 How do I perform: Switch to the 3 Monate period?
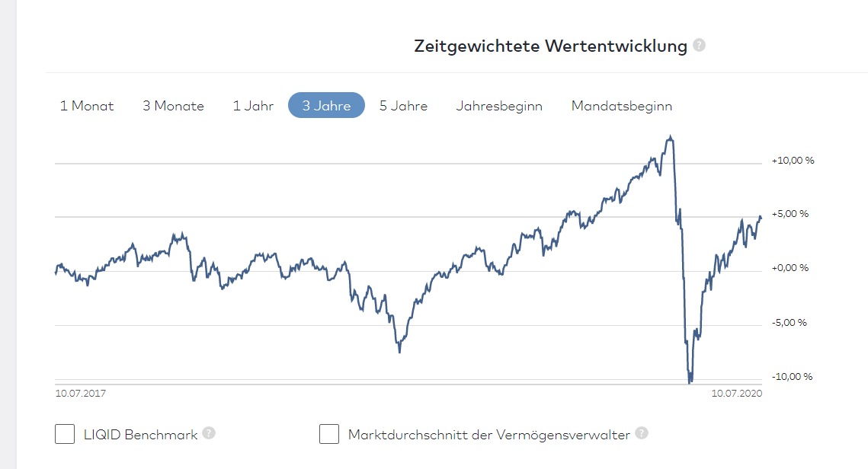tap(173, 106)
